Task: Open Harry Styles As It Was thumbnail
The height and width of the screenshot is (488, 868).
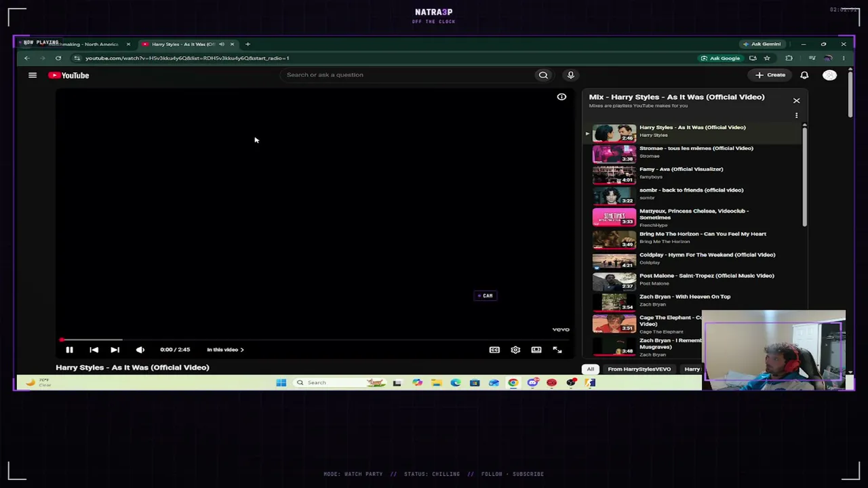Action: tap(614, 132)
